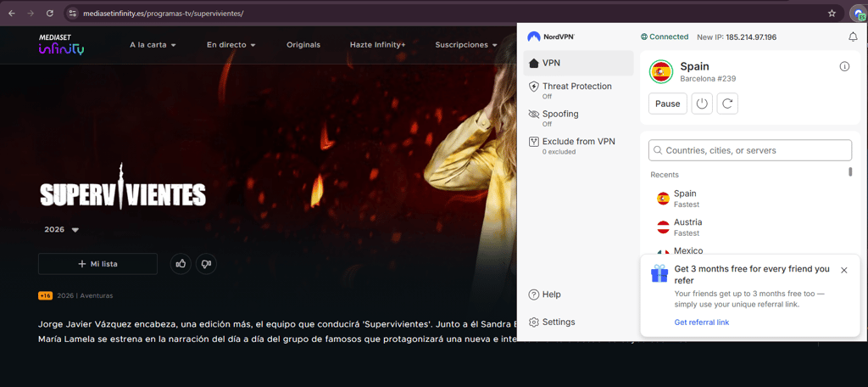Open Threat Protection settings
Image resolution: width=868 pixels, height=387 pixels.
(x=578, y=90)
